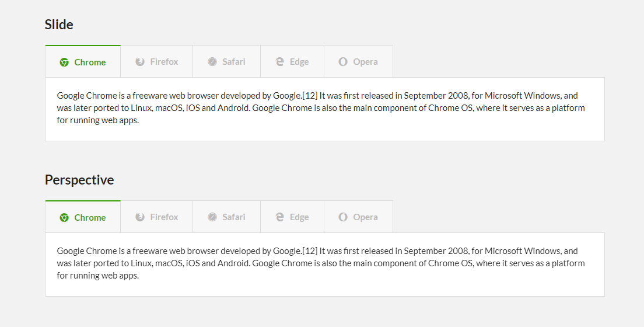Click the Safari compass icon in the Slide tabs

pyautogui.click(x=212, y=62)
